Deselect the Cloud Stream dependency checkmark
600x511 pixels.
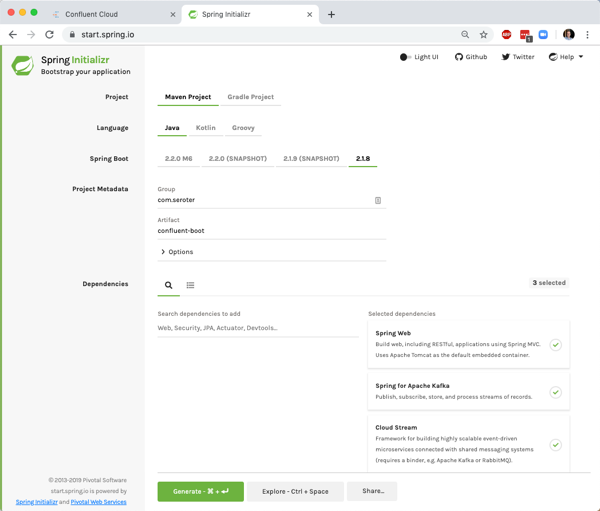point(556,445)
